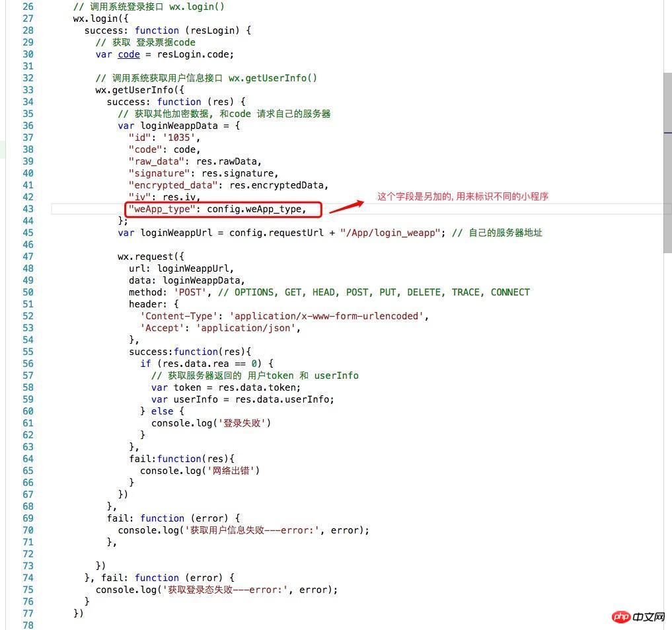672x630 pixels.
Task: Click the "/App/login_weapp" URL string
Action: point(390,233)
